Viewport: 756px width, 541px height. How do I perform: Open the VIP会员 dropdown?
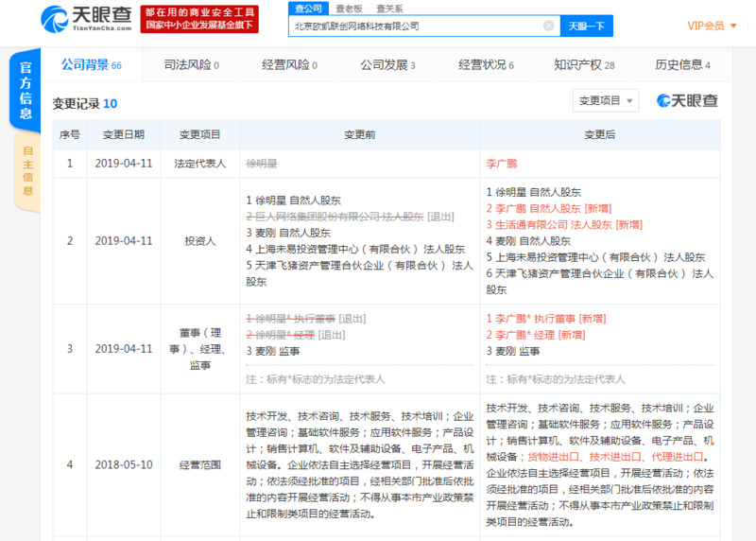pyautogui.click(x=712, y=26)
